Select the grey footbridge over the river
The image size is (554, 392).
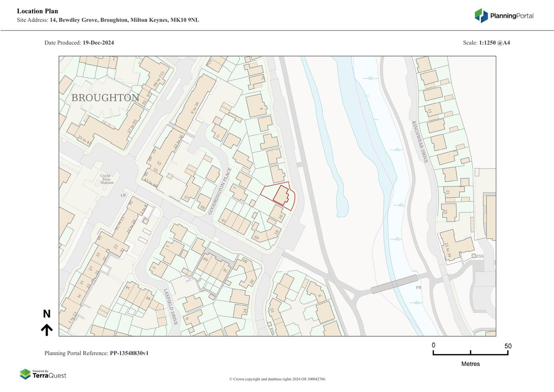[x=394, y=284]
